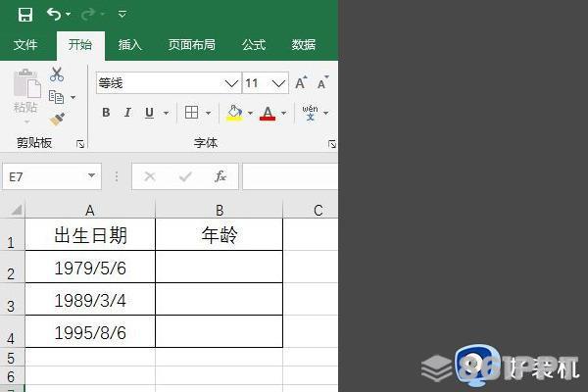Select the cell with 1979/5/6
The image size is (588, 392).
[x=90, y=267]
